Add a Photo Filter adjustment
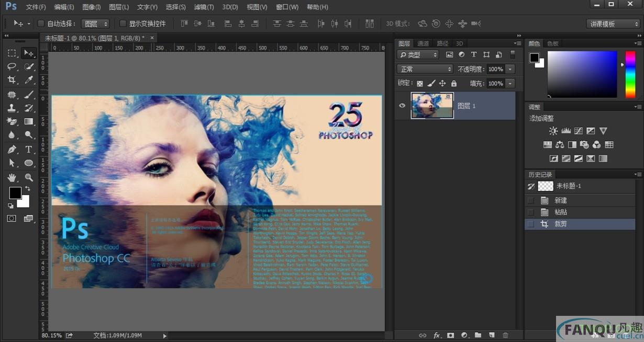This screenshot has height=342, width=644. tap(584, 145)
